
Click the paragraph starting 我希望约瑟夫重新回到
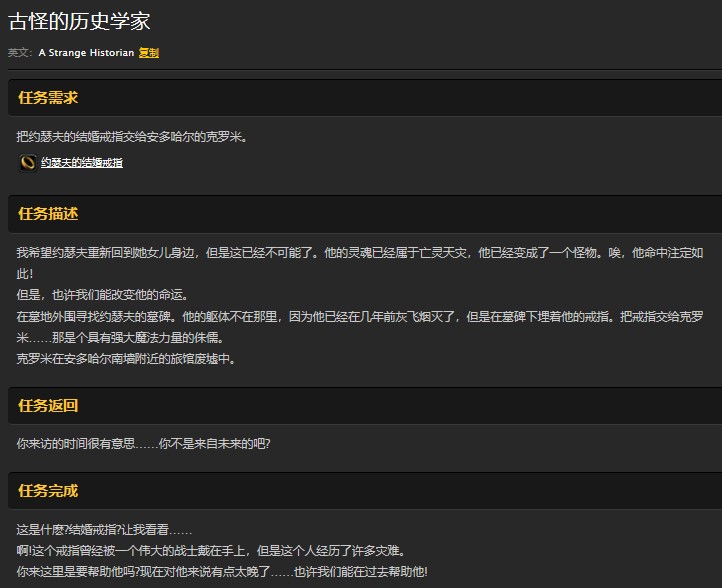[x=360, y=263]
